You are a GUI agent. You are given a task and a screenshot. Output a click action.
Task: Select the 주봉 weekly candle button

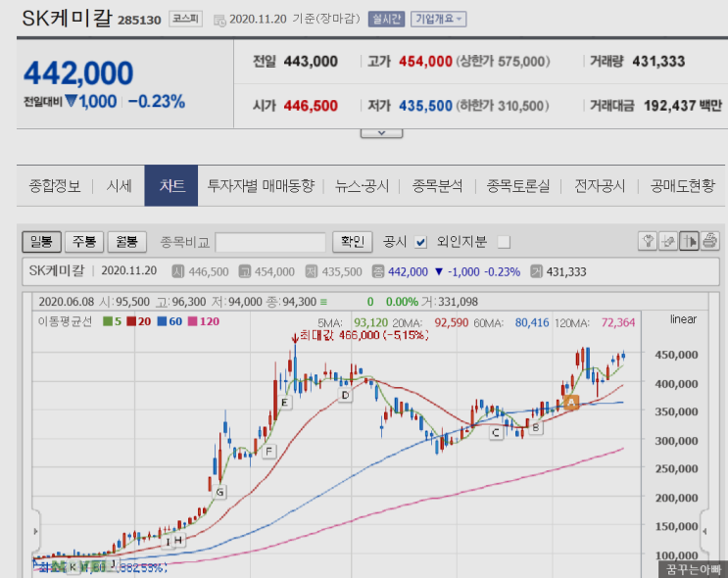point(84,242)
